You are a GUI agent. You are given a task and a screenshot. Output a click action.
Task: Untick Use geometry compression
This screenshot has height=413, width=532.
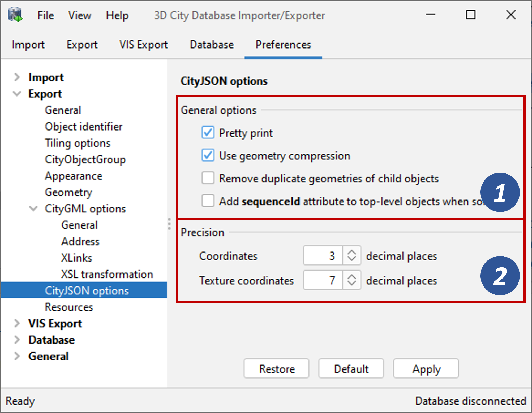(208, 155)
